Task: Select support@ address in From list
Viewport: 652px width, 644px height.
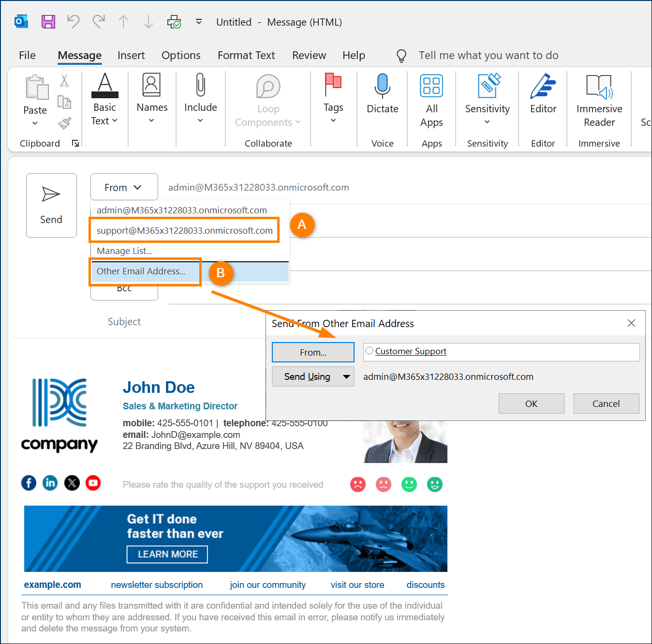Action: point(184,231)
